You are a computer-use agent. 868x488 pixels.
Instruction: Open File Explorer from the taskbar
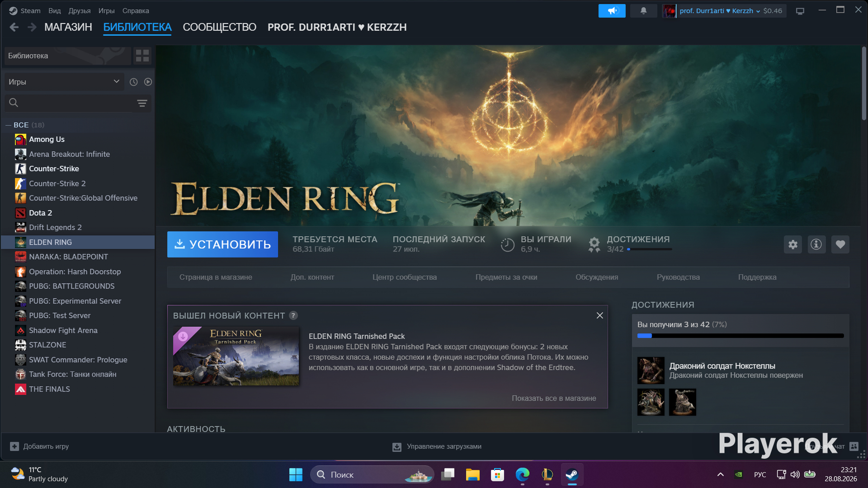tap(473, 474)
